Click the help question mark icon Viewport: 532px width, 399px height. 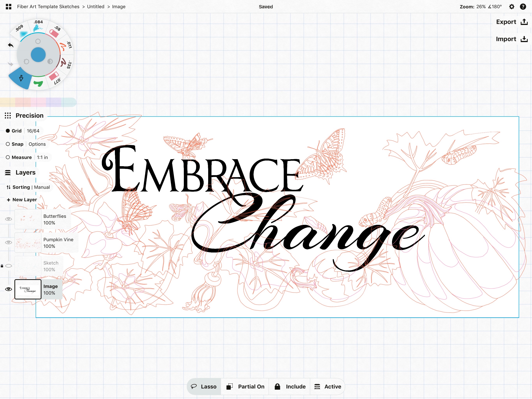[523, 6]
